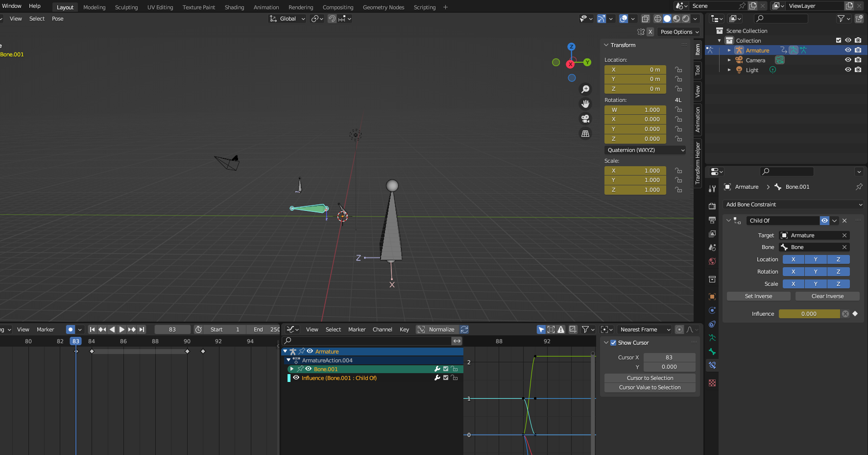
Task: Toggle the Show Cursor checkbox
Action: tap(613, 343)
